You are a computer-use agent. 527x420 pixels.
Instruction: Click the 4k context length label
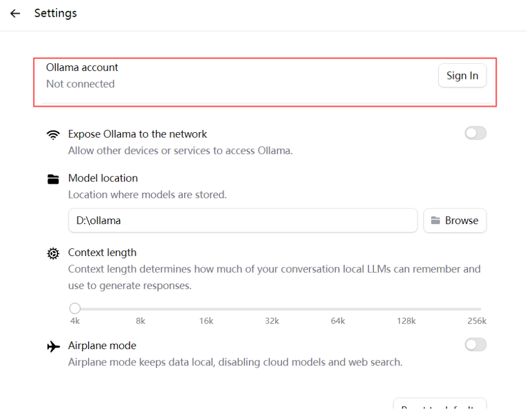75,321
